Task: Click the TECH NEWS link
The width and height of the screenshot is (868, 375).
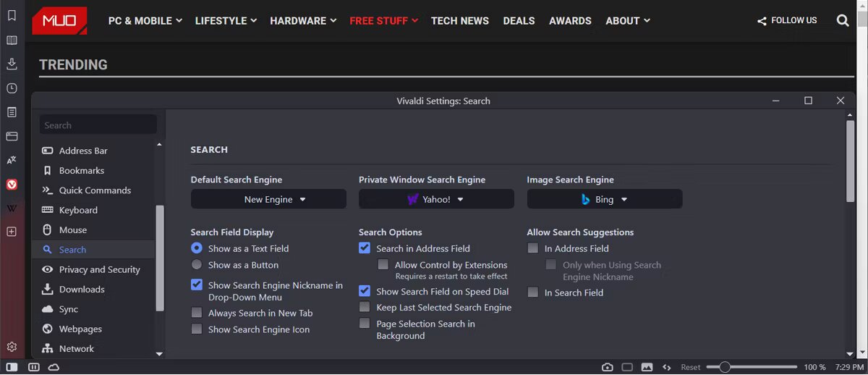Action: [x=460, y=21]
